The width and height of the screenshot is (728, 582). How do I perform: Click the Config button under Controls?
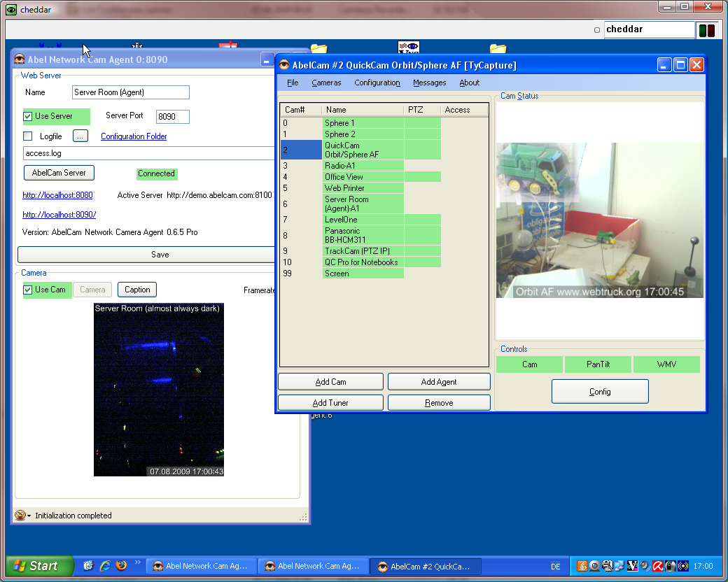pyautogui.click(x=600, y=392)
